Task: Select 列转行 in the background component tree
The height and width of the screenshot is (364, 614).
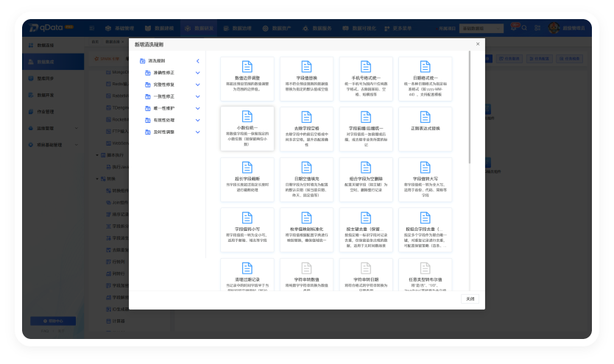Action: [116, 274]
